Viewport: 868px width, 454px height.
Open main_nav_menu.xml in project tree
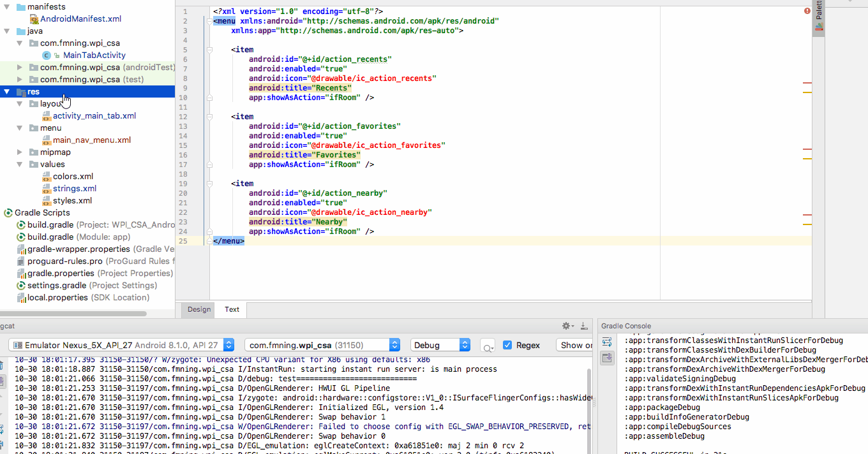(92, 140)
